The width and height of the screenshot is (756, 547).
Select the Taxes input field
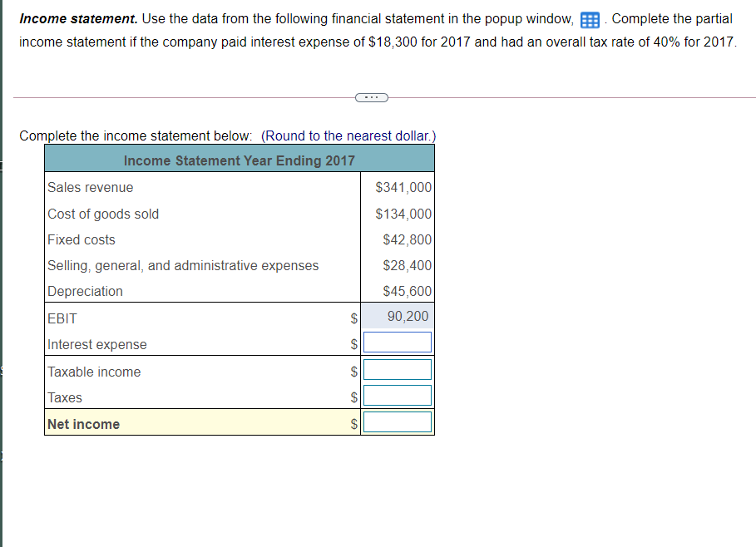coord(398,395)
